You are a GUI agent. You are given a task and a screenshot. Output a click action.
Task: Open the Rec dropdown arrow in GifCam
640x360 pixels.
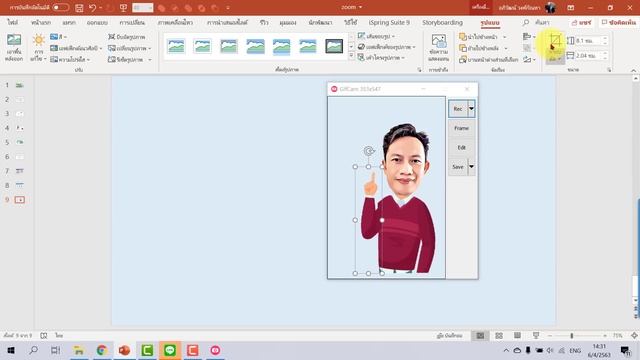[471, 109]
